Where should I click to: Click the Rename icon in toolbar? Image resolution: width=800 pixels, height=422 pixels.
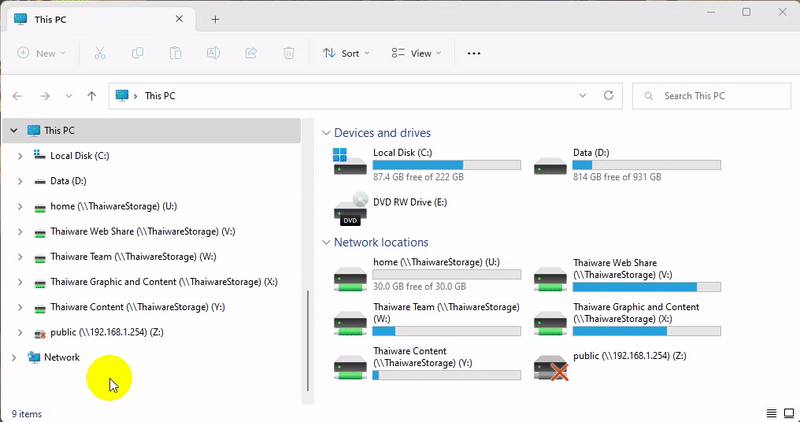coord(213,53)
